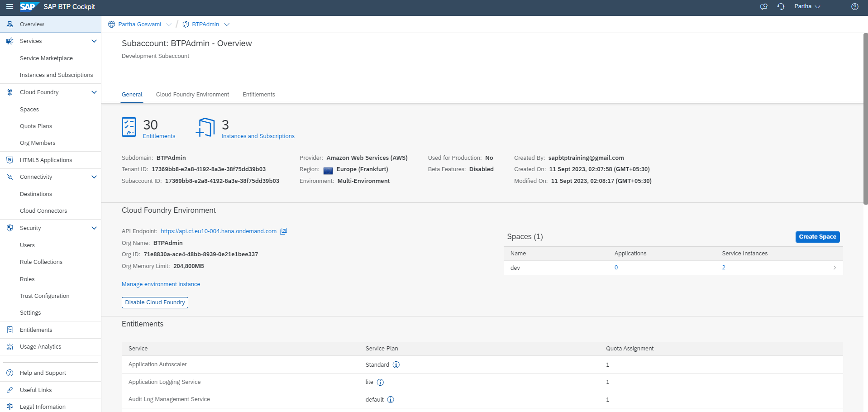Open Manage environment instance link
The height and width of the screenshot is (412, 868).
point(161,284)
